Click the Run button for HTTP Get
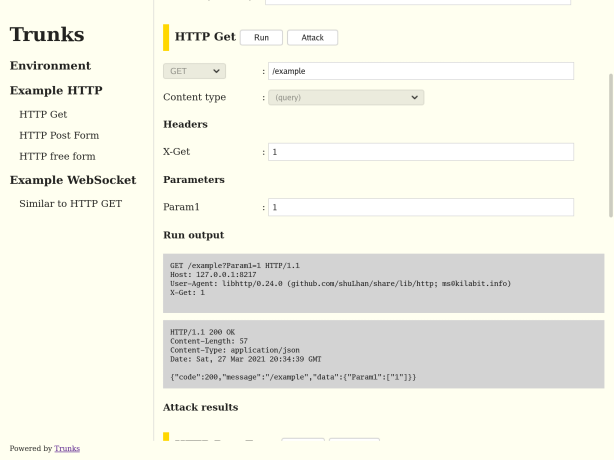Image resolution: width=614 pixels, height=460 pixels. click(x=261, y=38)
